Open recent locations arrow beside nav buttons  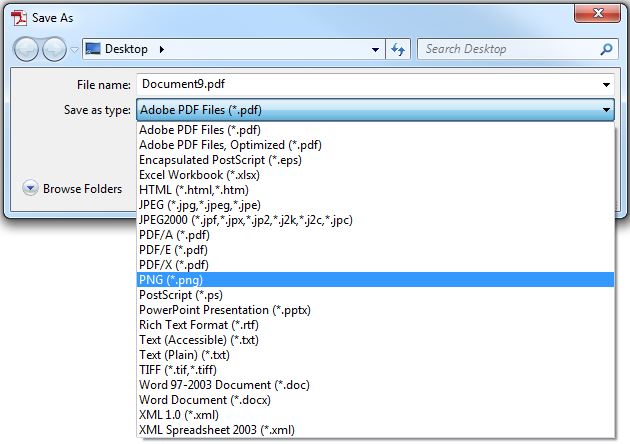(74, 50)
